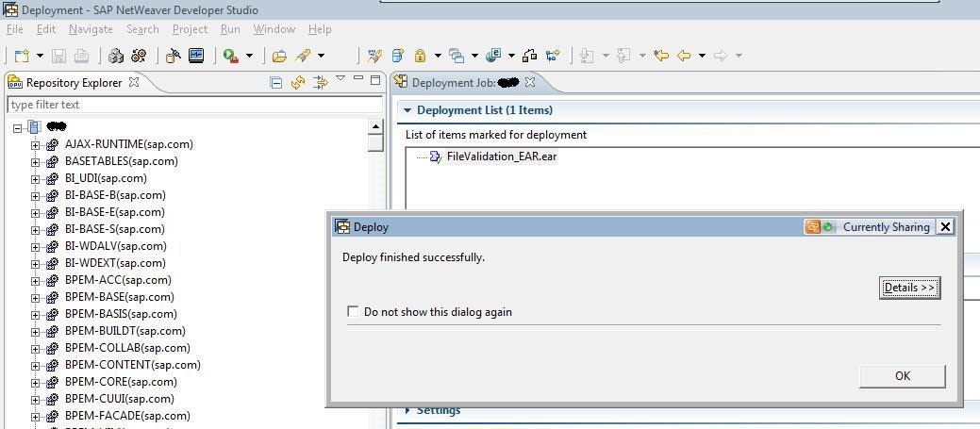
Task: Click the Repository Explorer scrollbar up arrow
Action: [375, 127]
